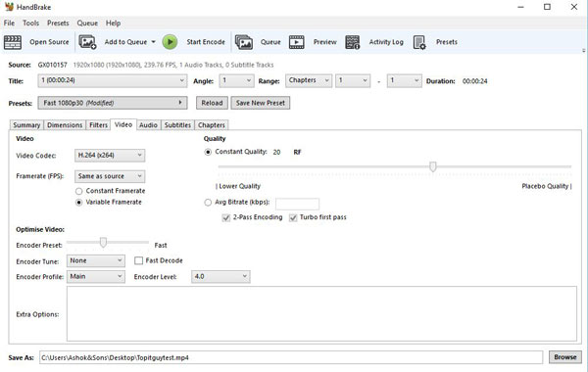This screenshot has height=372, width=588.
Task: Open the start chapter dropdown
Action: point(353,81)
